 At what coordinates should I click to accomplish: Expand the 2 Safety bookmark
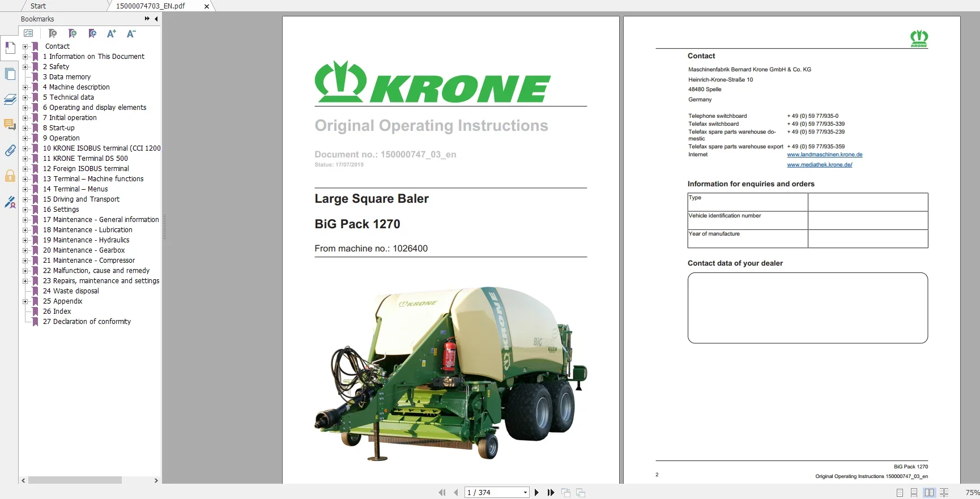(25, 67)
